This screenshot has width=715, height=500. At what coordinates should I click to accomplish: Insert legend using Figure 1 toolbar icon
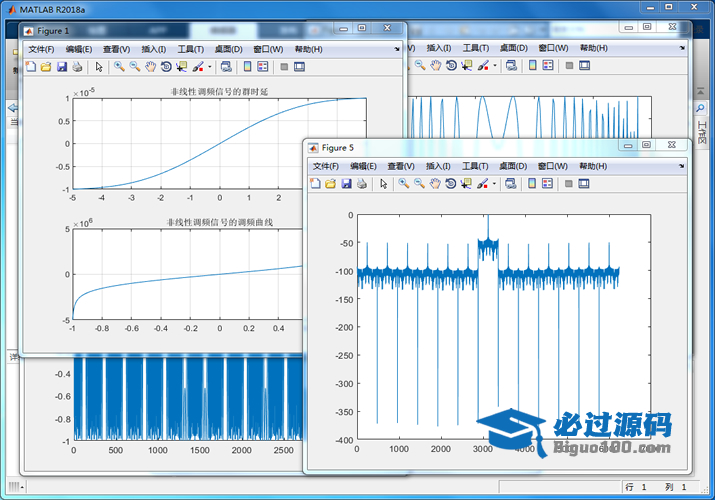coord(262,67)
